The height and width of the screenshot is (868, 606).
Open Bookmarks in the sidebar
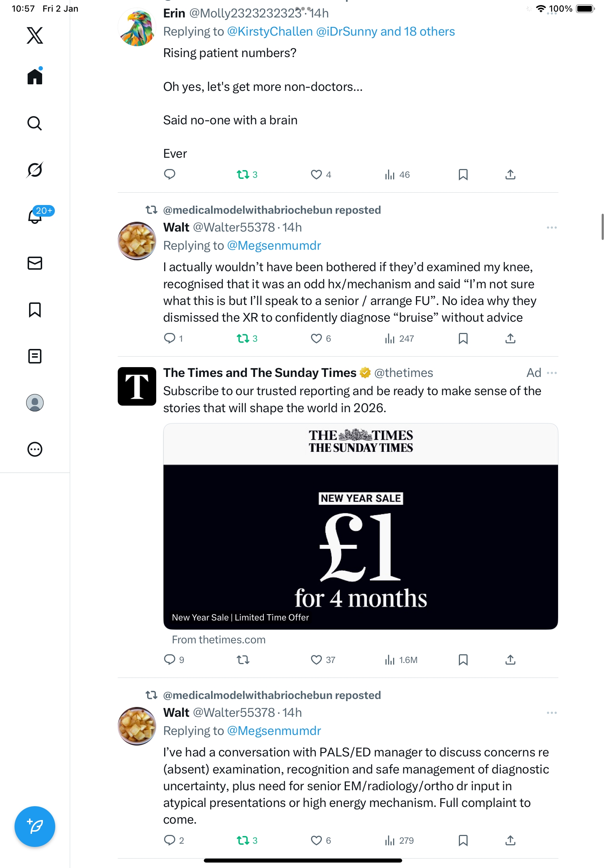click(x=35, y=310)
